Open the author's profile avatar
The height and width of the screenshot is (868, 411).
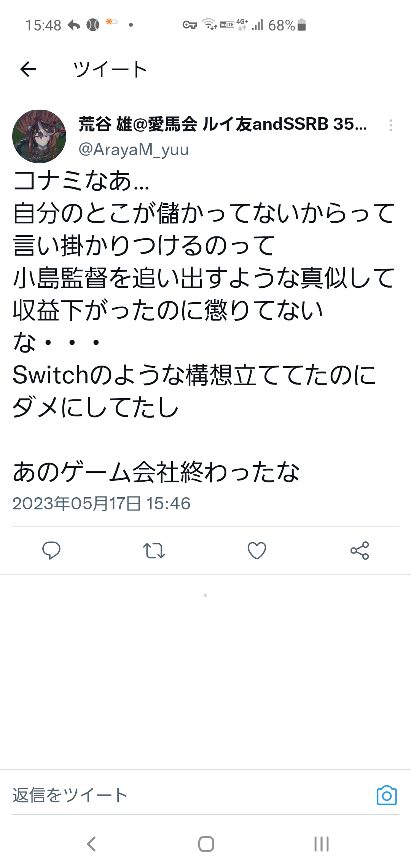point(39,137)
